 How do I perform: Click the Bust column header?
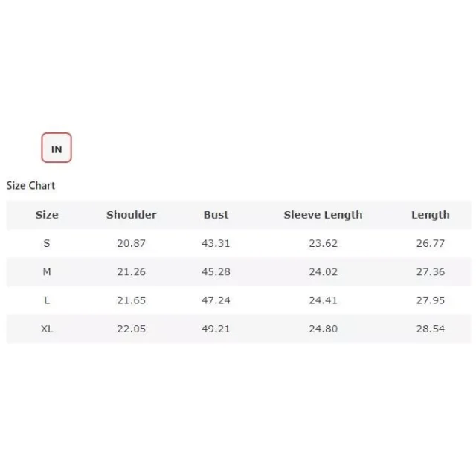216,215
